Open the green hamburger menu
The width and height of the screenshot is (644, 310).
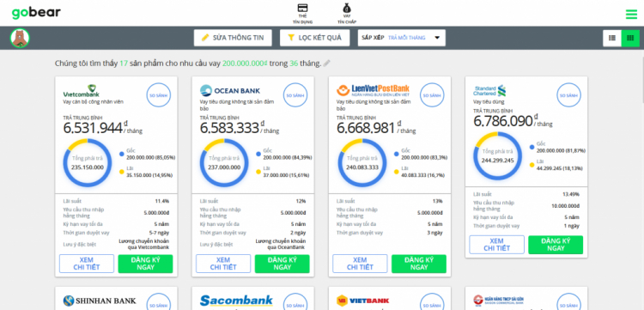tap(631, 15)
